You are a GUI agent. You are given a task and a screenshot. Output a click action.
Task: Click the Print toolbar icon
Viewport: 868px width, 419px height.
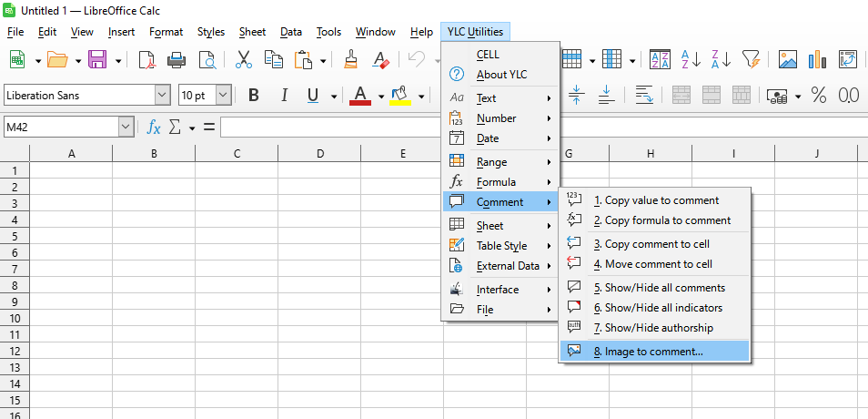(x=177, y=60)
